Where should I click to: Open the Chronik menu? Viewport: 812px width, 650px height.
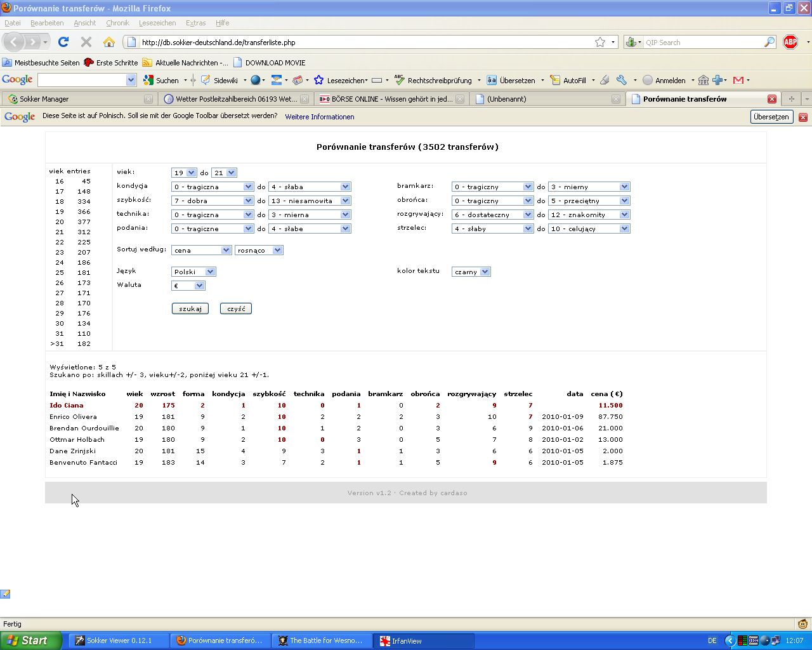click(117, 23)
